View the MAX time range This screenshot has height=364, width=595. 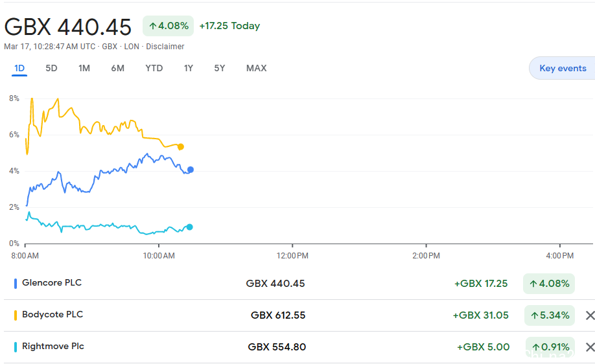257,68
